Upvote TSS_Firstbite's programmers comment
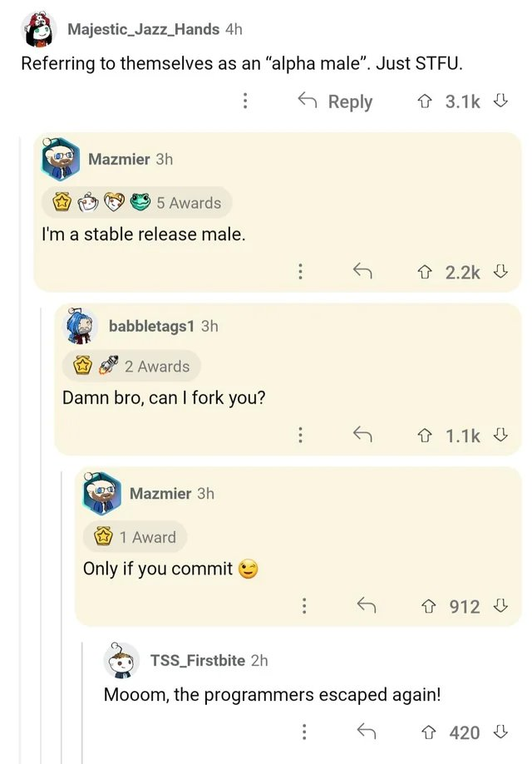Image resolution: width=532 pixels, height=764 pixels. click(x=429, y=732)
